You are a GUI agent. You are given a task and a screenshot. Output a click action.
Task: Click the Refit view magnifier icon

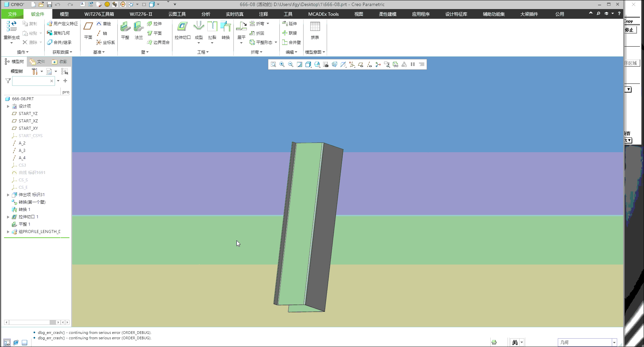coord(273,64)
